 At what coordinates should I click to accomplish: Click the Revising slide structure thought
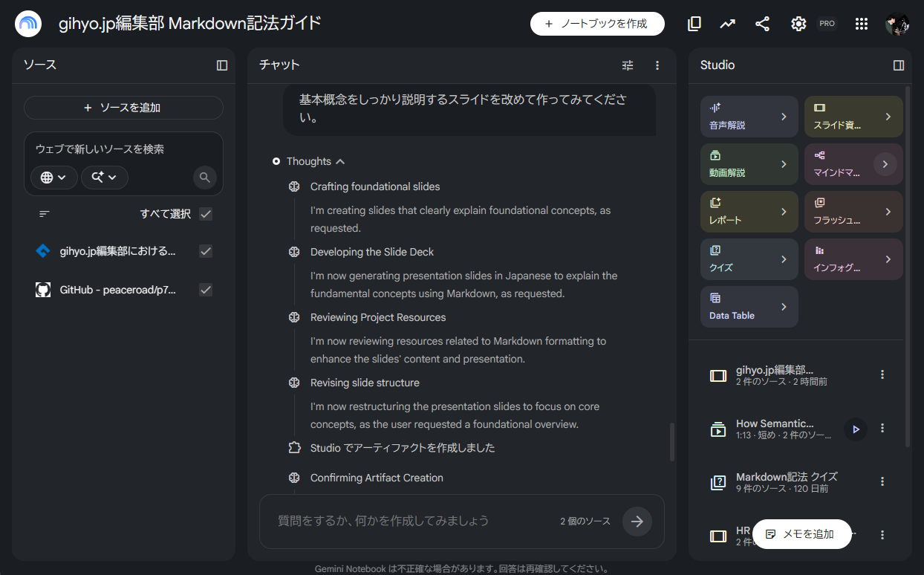(365, 383)
